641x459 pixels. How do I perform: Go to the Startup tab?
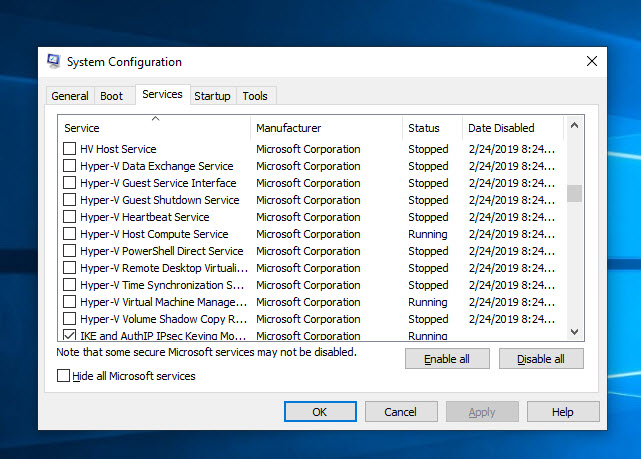(212, 96)
